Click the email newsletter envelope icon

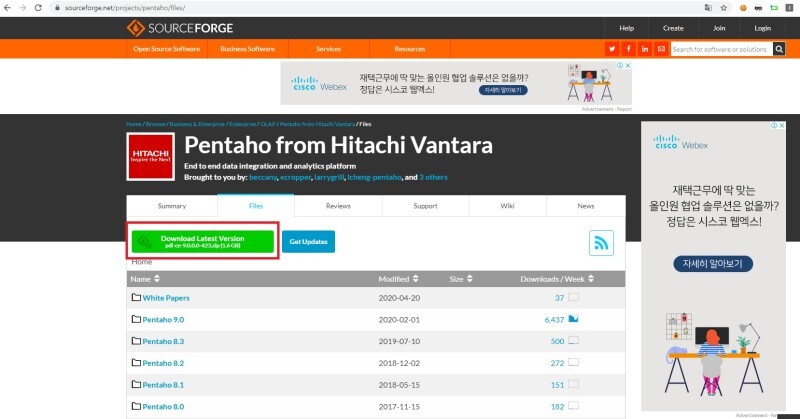pos(661,49)
